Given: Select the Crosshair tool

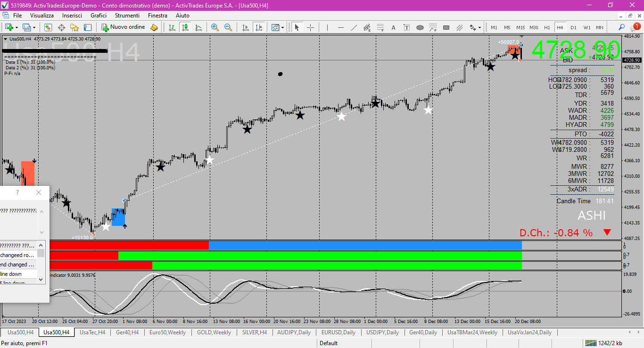Looking at the screenshot, I should pos(310,27).
